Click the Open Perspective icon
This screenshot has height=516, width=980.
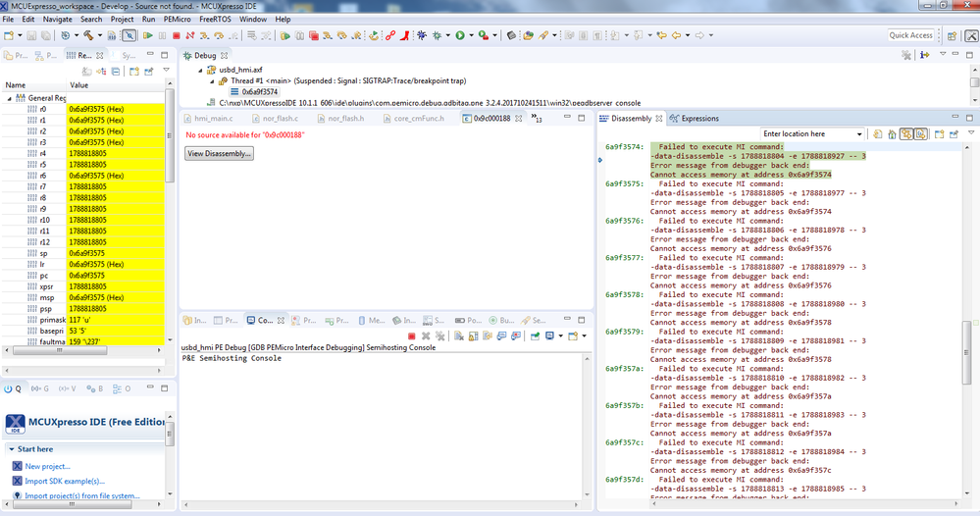[x=952, y=35]
